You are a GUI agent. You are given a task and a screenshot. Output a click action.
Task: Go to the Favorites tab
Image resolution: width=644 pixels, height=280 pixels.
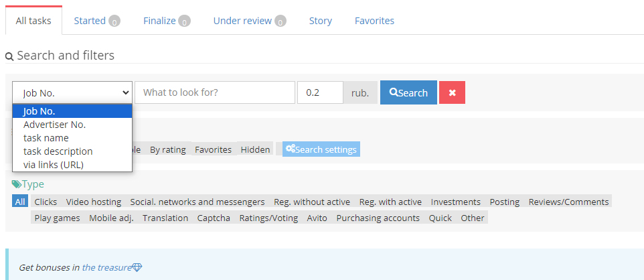(374, 21)
